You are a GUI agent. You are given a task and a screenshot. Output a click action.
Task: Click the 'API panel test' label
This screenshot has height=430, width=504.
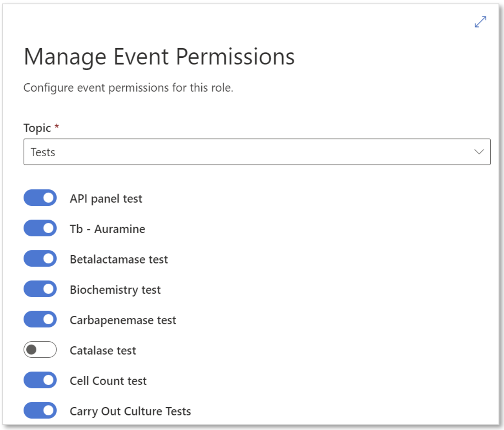pyautogui.click(x=106, y=199)
